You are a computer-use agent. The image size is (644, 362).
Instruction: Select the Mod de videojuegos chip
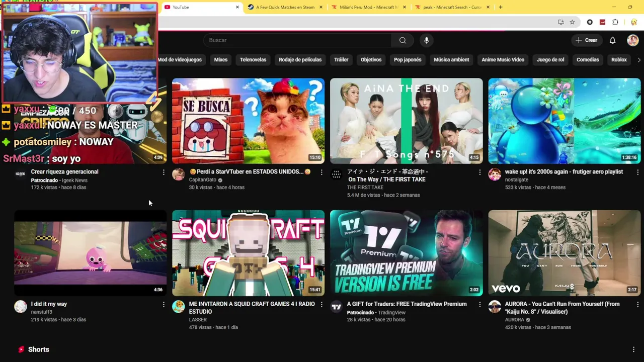tap(180, 60)
